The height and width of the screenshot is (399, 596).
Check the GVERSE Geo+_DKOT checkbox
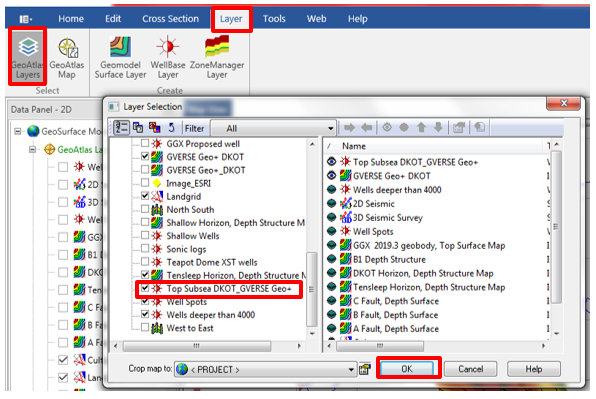(145, 169)
